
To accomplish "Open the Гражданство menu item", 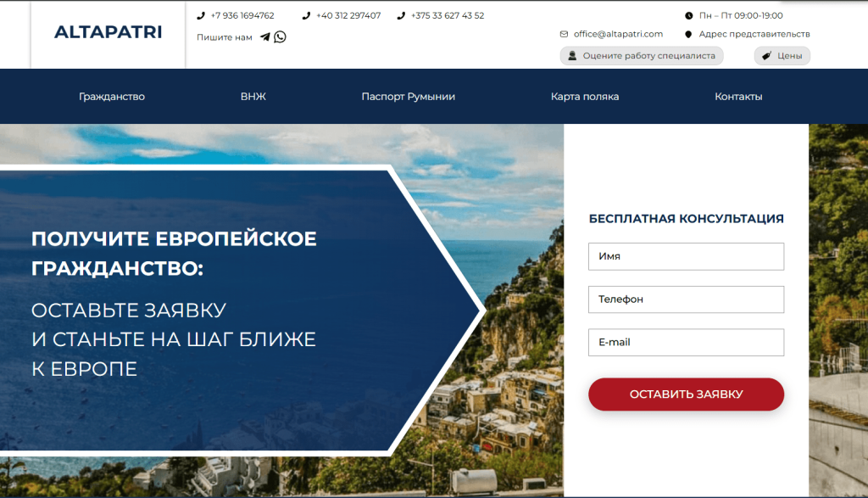I will click(x=112, y=97).
